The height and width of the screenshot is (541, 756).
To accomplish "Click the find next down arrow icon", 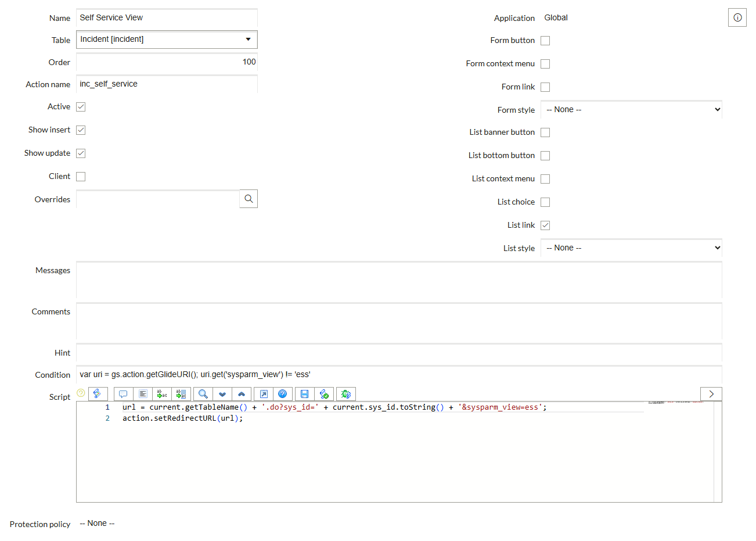I will [x=222, y=394].
